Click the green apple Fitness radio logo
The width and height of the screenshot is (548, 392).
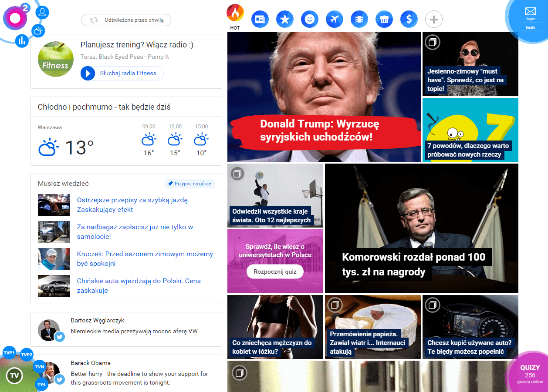click(x=55, y=59)
